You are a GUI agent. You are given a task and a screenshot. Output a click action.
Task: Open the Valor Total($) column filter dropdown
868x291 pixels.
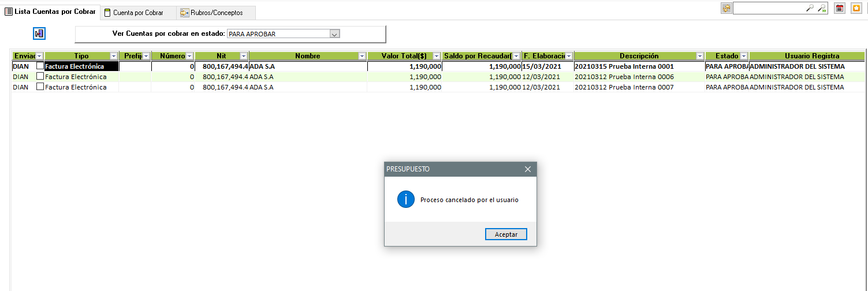437,56
